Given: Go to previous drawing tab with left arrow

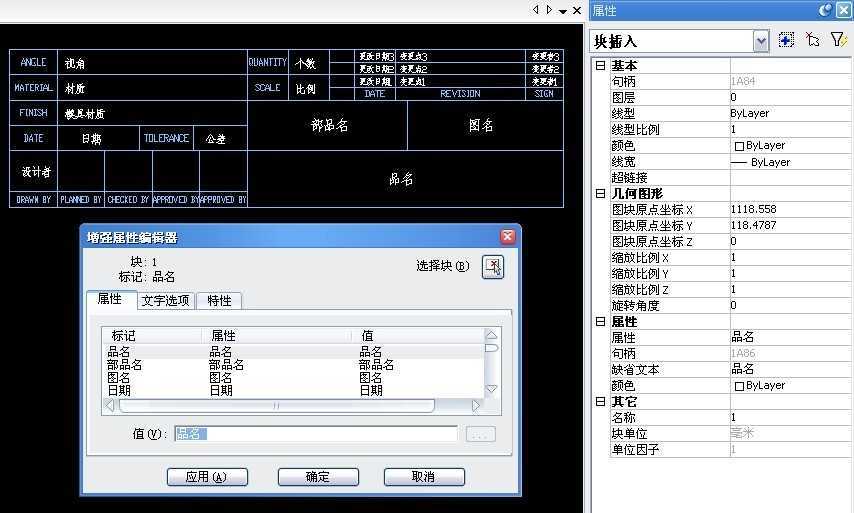Looking at the screenshot, I should 535,10.
